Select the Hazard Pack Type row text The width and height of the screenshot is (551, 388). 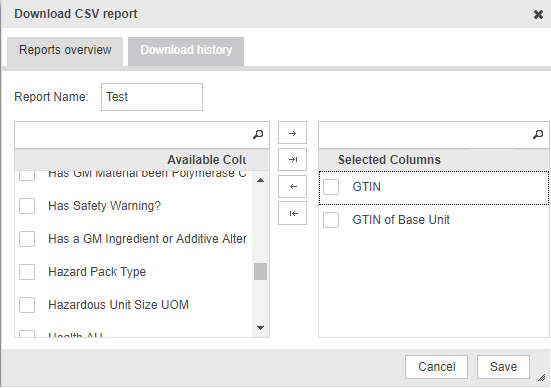97,272
